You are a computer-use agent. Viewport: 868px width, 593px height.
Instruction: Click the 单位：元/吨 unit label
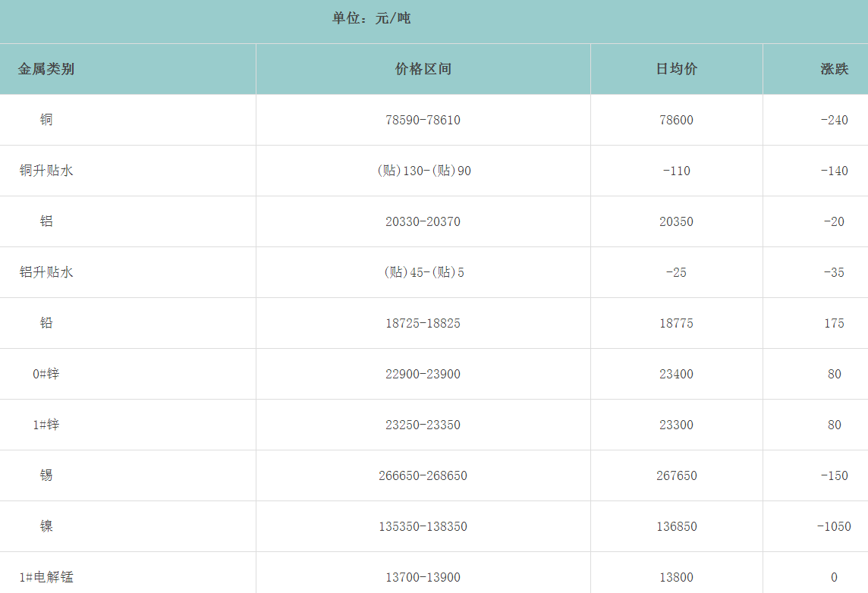click(x=371, y=18)
